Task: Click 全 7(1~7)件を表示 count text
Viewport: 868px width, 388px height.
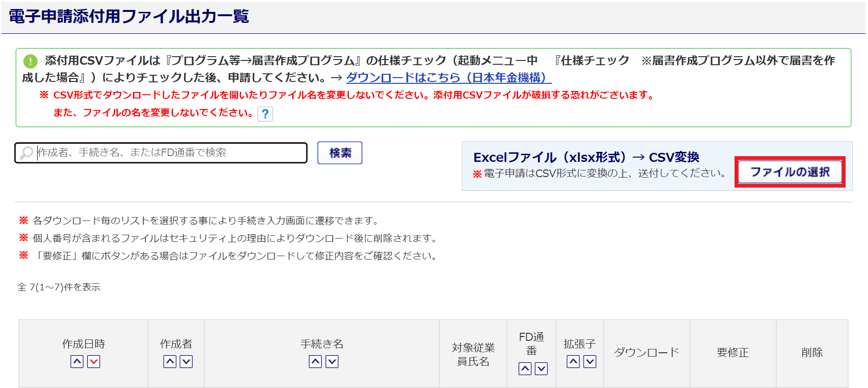Action: [x=59, y=287]
